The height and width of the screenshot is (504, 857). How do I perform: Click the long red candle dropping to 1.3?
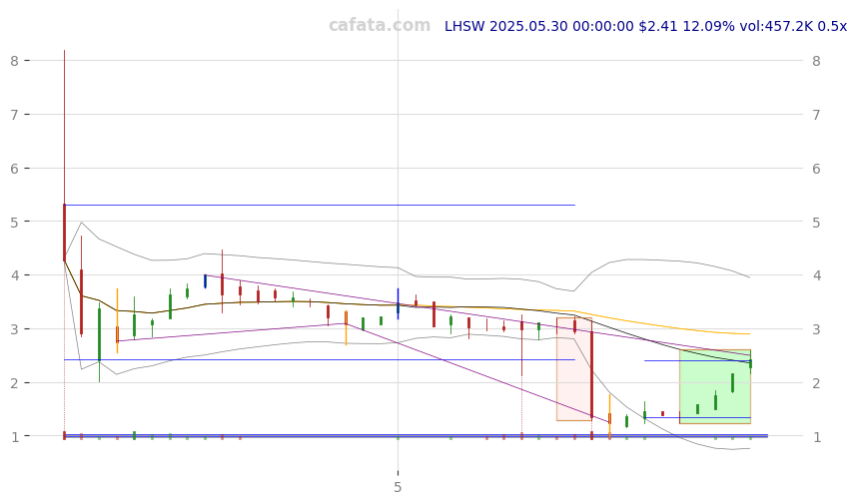pos(592,374)
